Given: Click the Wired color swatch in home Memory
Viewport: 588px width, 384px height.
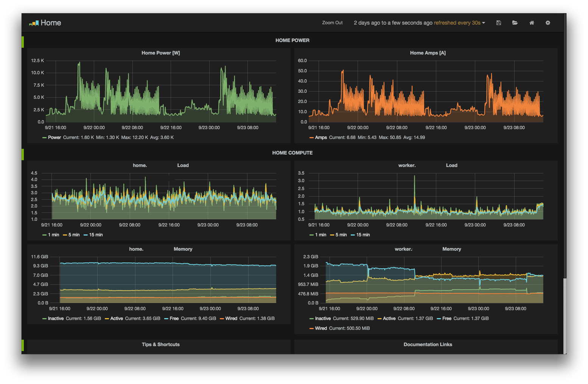Looking at the screenshot, I should 222,319.
